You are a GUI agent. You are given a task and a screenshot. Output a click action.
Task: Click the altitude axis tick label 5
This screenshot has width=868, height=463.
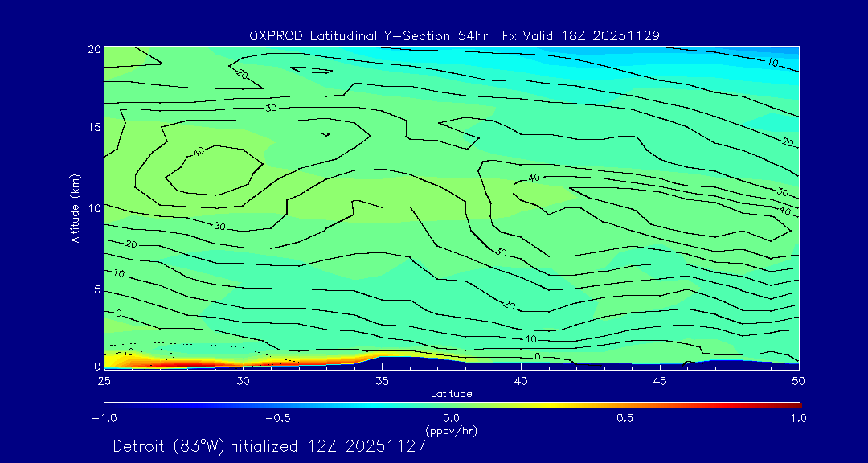click(x=97, y=289)
